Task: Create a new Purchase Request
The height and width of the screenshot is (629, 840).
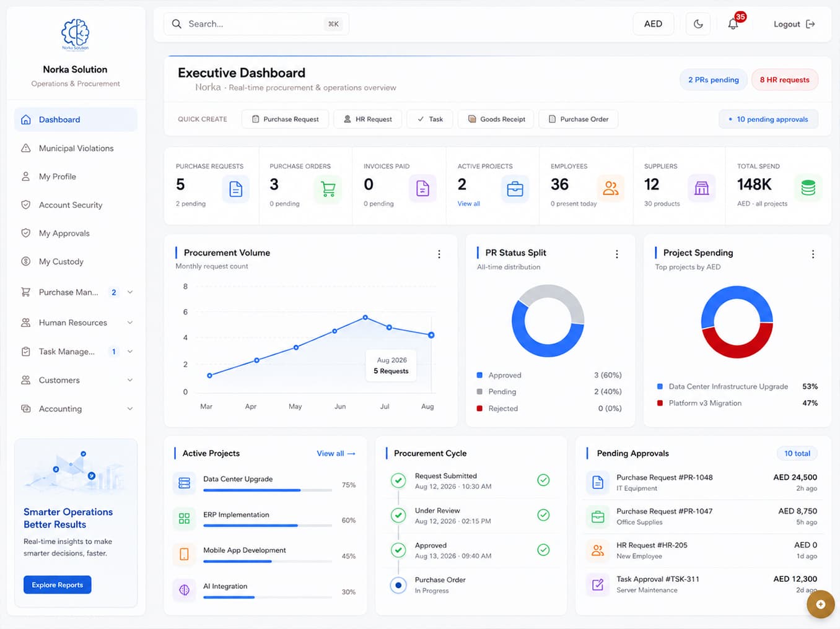Action: coord(285,119)
